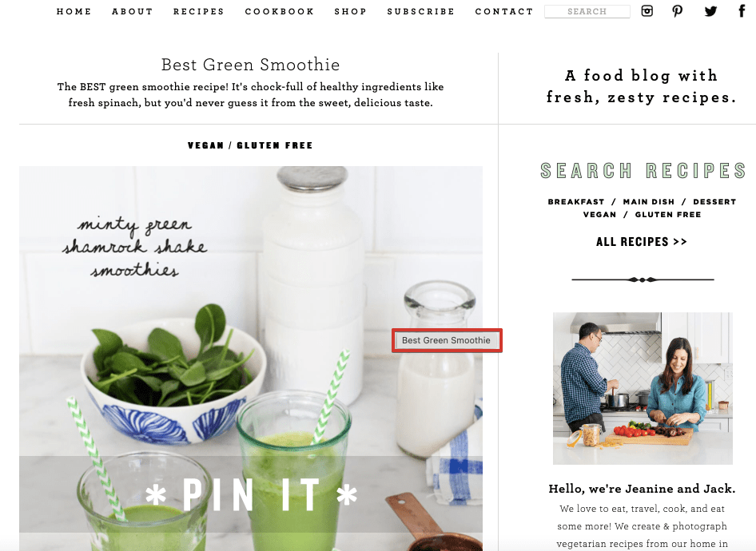Click the Gluten Free tag under title
The height and width of the screenshot is (551, 756).
[x=275, y=145]
